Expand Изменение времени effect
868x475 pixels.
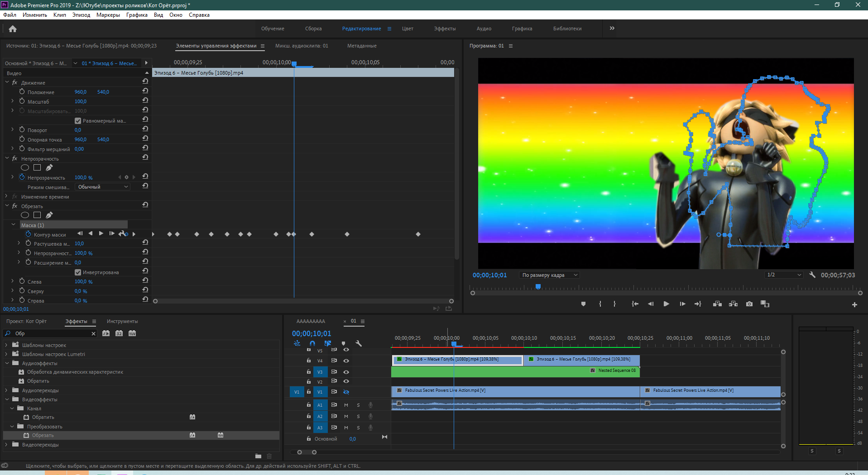point(6,196)
